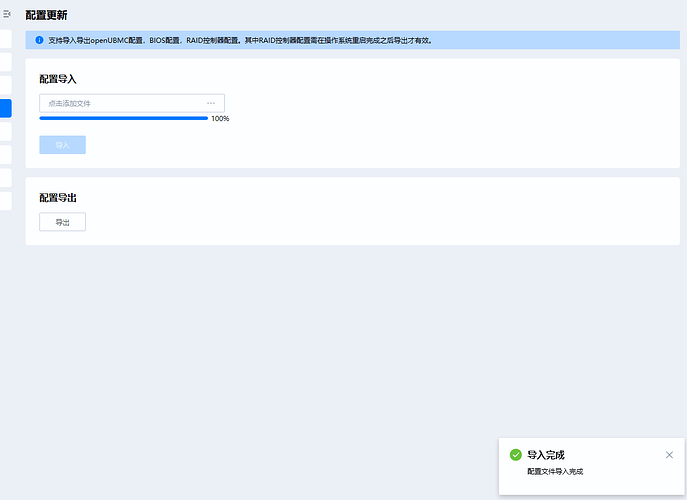This screenshot has width=687, height=500.
Task: Select sidebar item just below the highlighted one
Action: click(x=5, y=132)
